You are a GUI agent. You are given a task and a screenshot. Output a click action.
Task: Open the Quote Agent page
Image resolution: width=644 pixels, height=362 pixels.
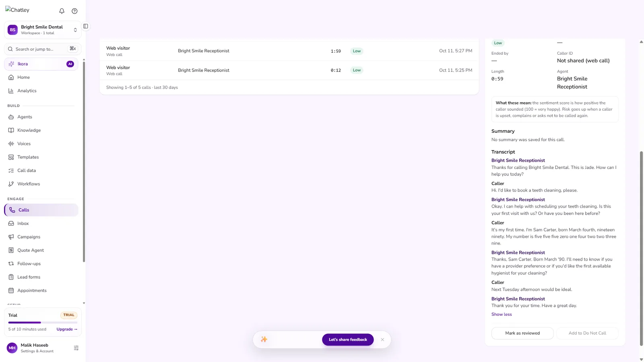pos(41,250)
